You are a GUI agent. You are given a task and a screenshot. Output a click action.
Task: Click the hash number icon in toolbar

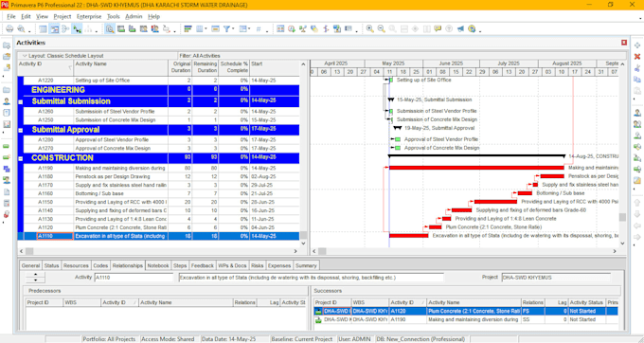coord(259,28)
